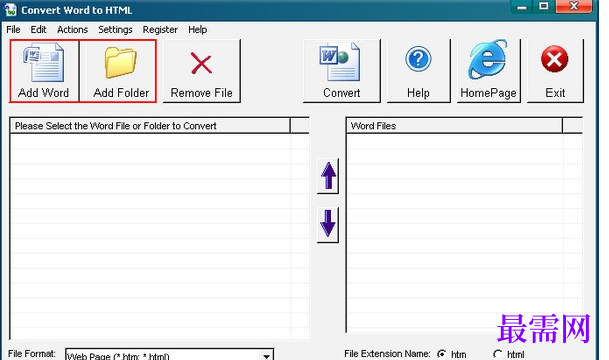Click the red Exit button
609x360 pixels.
(555, 71)
